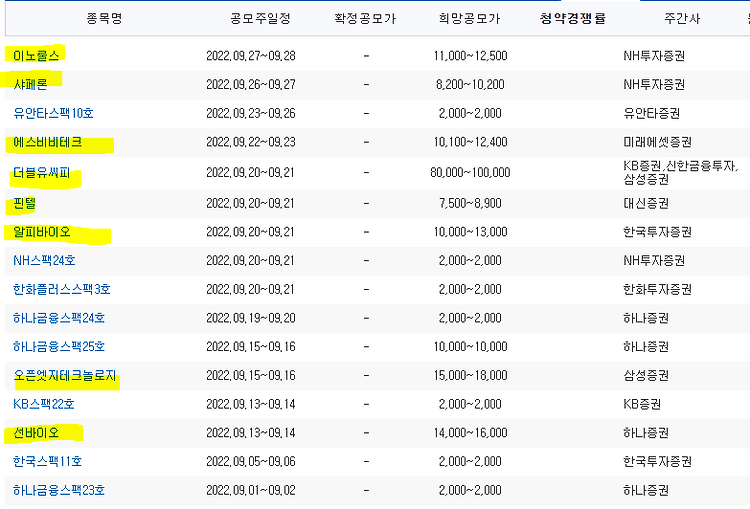Select the date 2022.09.26~09.27

coord(251,85)
